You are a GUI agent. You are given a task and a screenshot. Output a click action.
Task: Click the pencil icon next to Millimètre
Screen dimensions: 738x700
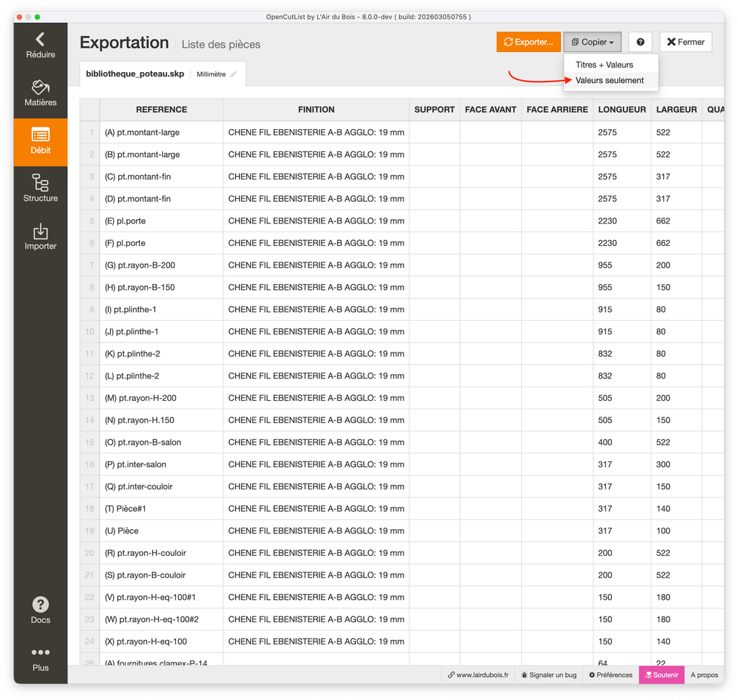click(234, 75)
